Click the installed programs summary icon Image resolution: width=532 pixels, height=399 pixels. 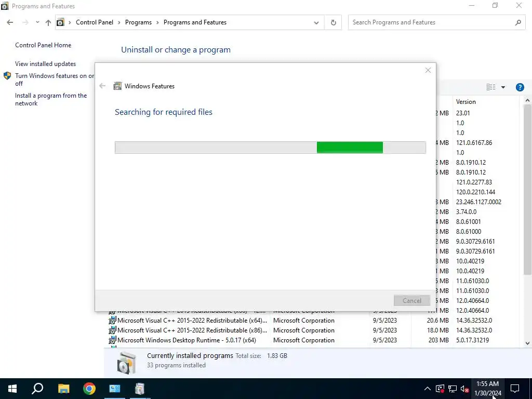tap(127, 363)
